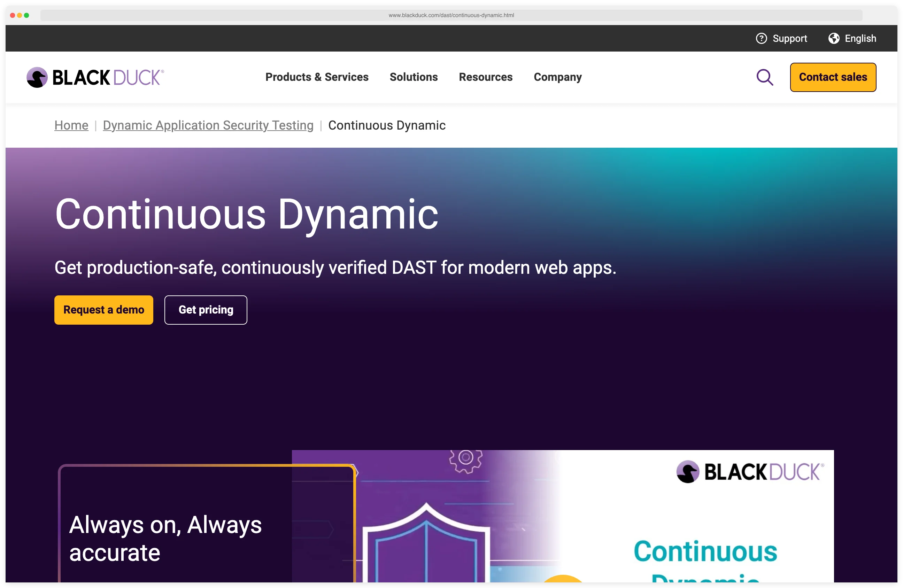Go to Home via the breadcrumb link

[x=71, y=125]
